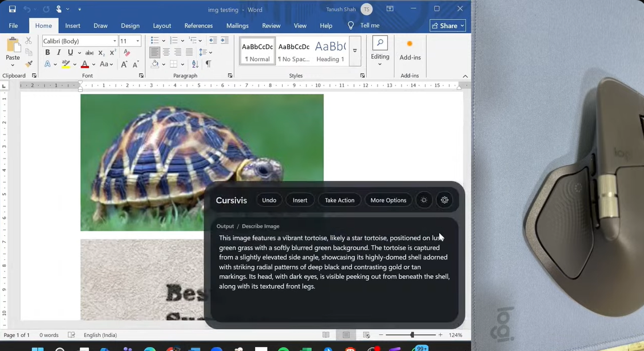Apply subscript formatting
644x351 pixels.
pos(101,53)
